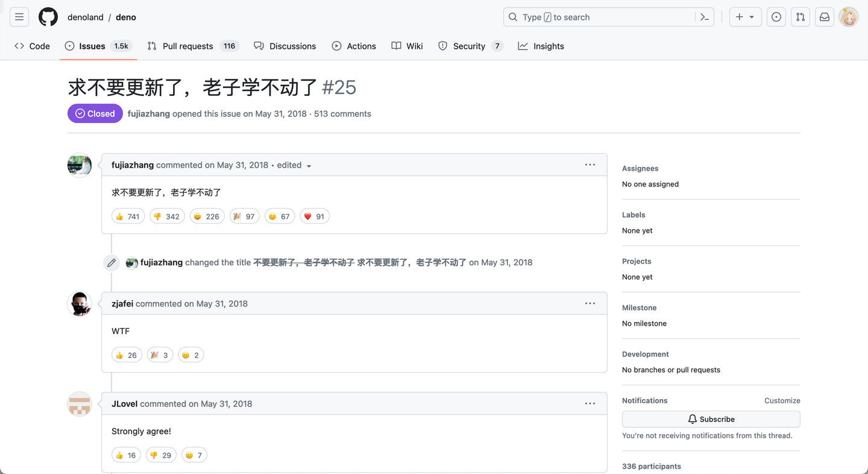
Task: Click JLovel's avatar image
Action: [x=80, y=404]
